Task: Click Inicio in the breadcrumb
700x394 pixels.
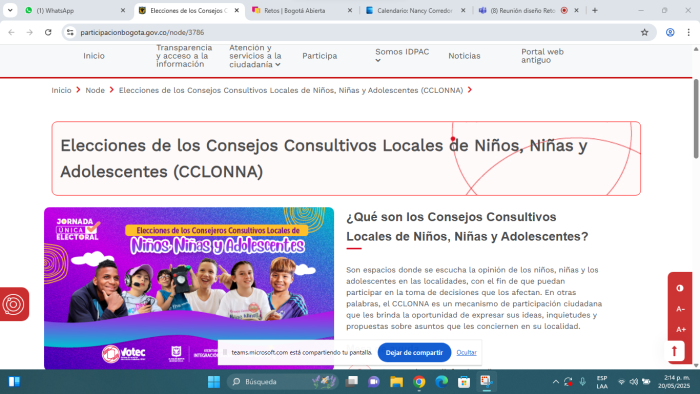Action: [x=61, y=90]
